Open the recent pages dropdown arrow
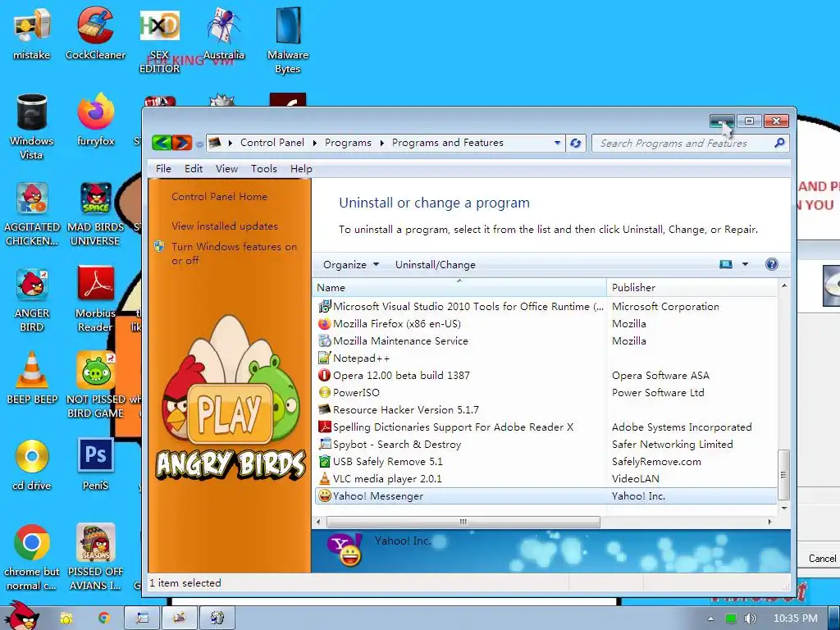840x630 pixels. pyautogui.click(x=199, y=144)
